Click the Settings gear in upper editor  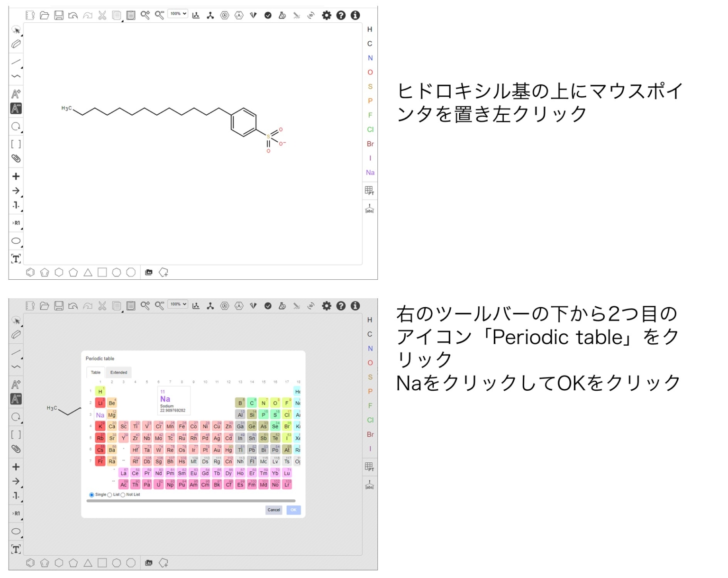326,15
